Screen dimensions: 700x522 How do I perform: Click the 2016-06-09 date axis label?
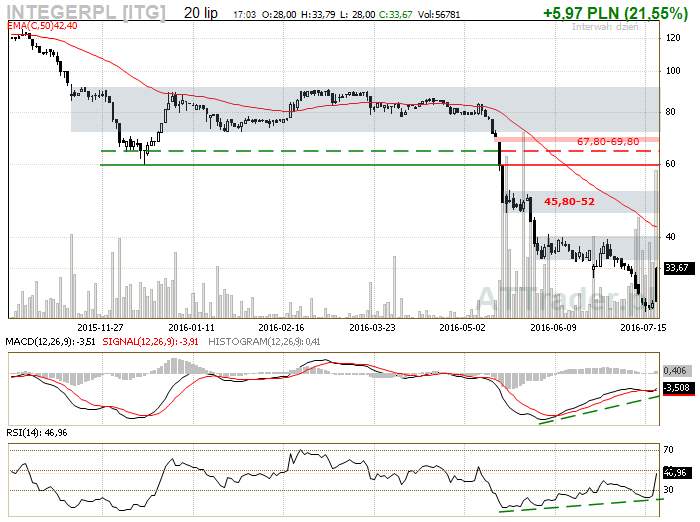pos(553,327)
